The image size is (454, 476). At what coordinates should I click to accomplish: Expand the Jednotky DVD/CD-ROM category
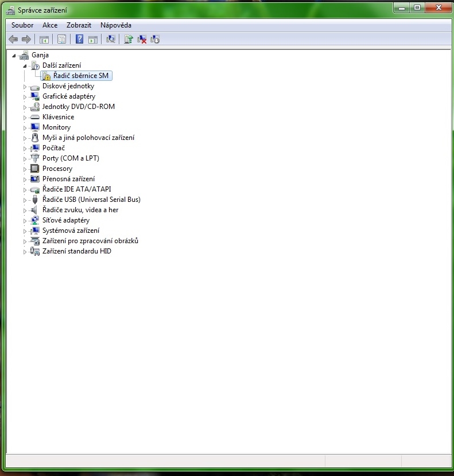25,107
